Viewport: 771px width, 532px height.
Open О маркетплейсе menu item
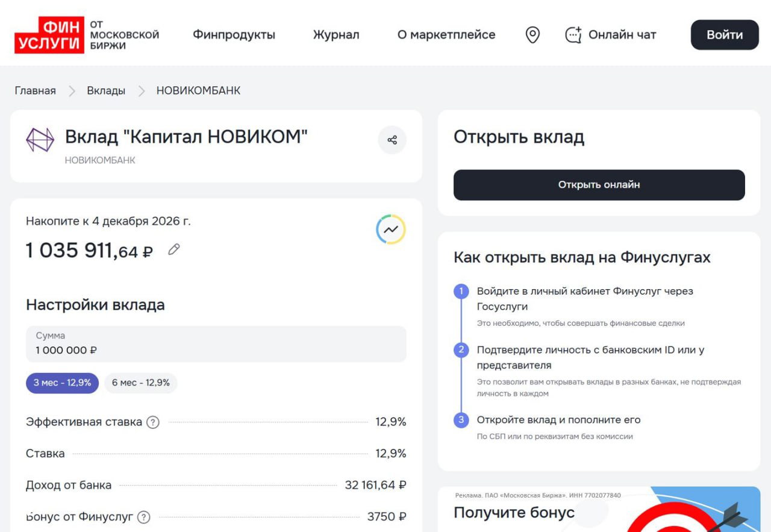coord(446,35)
